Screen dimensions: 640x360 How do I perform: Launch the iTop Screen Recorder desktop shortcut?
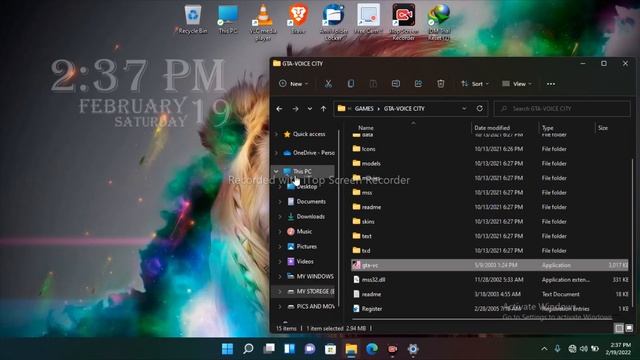[x=404, y=22]
